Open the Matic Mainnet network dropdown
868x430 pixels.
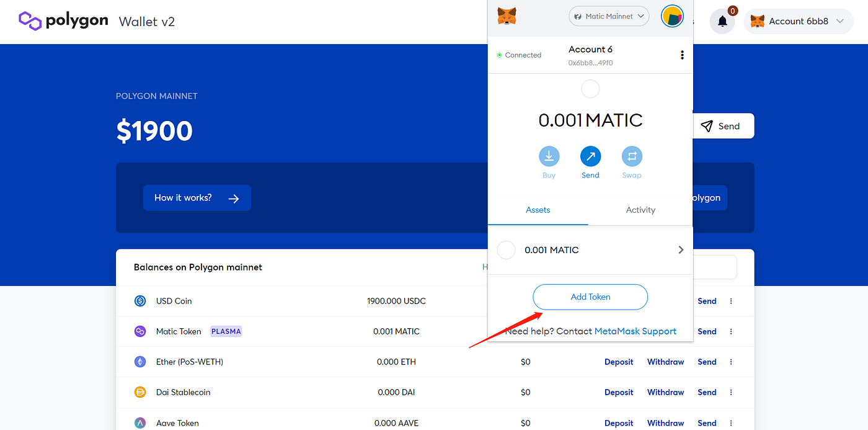(608, 16)
